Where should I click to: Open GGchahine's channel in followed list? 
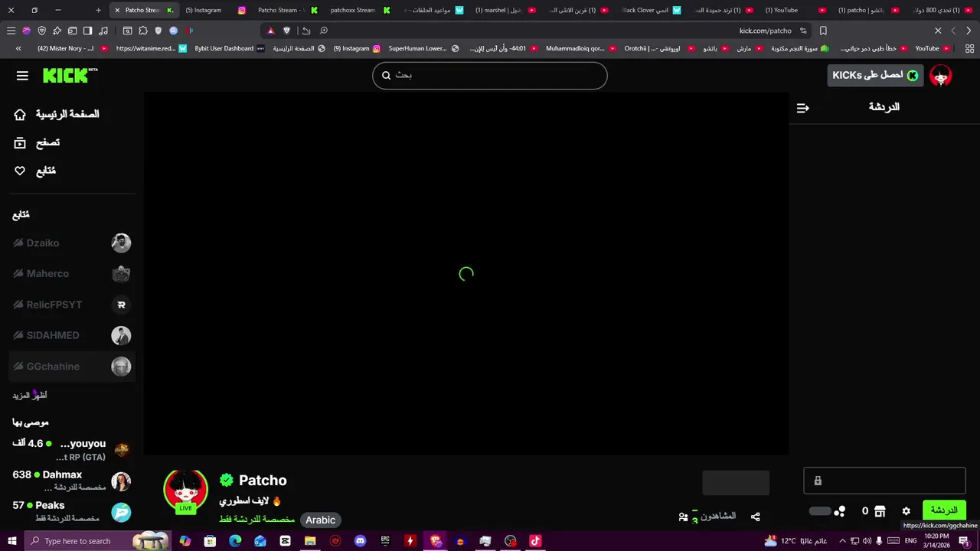[x=72, y=367]
